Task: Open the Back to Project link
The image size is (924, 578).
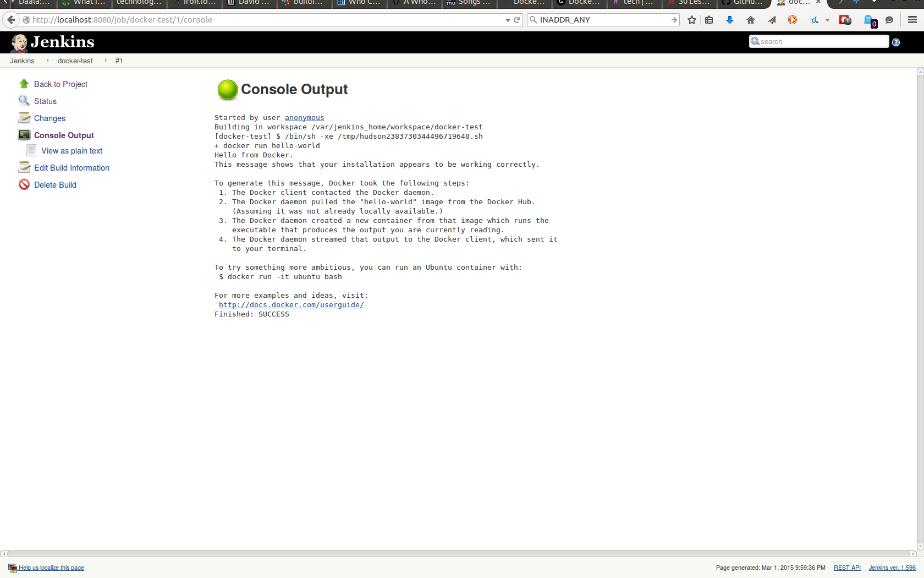Action: coord(61,84)
